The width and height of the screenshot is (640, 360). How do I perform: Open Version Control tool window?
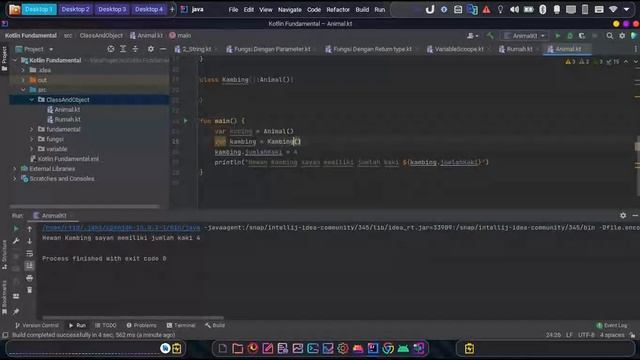point(37,325)
